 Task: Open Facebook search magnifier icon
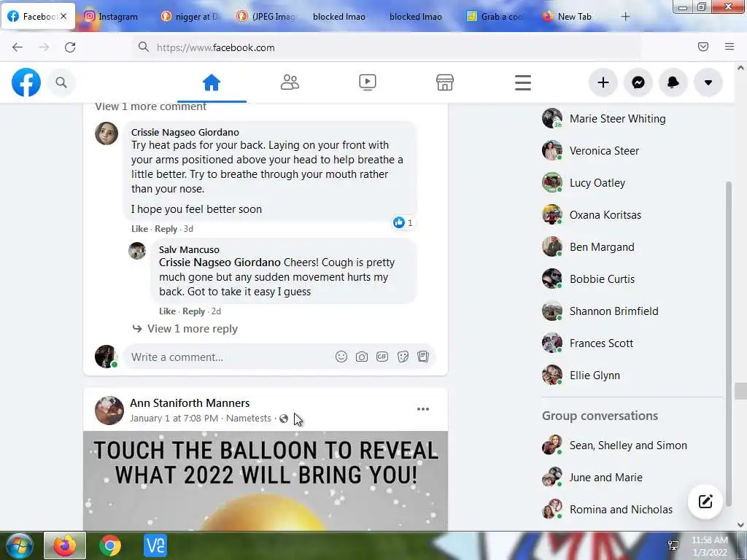coord(61,82)
